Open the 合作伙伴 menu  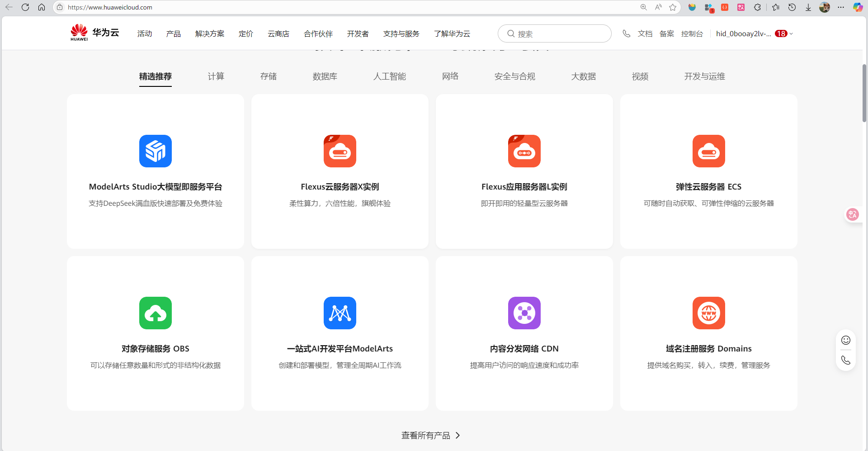318,33
